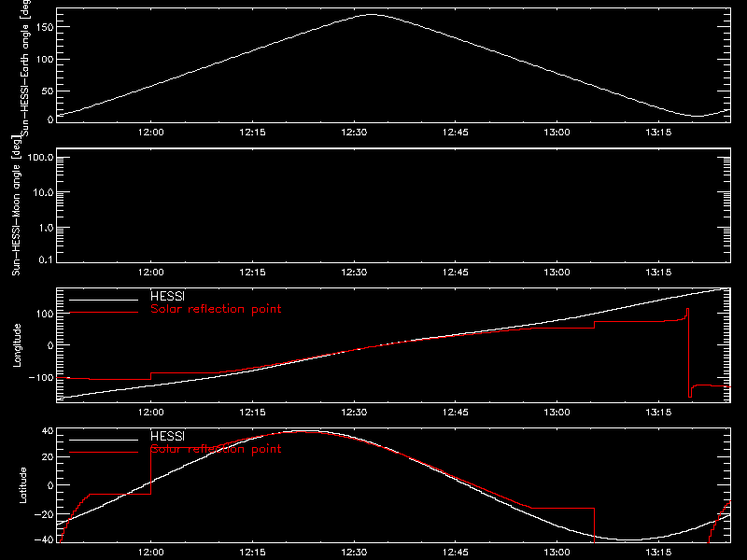Image resolution: width=747 pixels, height=560 pixels.
Task: Click 12:30 label under the Earth angle plot
Action: click(354, 133)
